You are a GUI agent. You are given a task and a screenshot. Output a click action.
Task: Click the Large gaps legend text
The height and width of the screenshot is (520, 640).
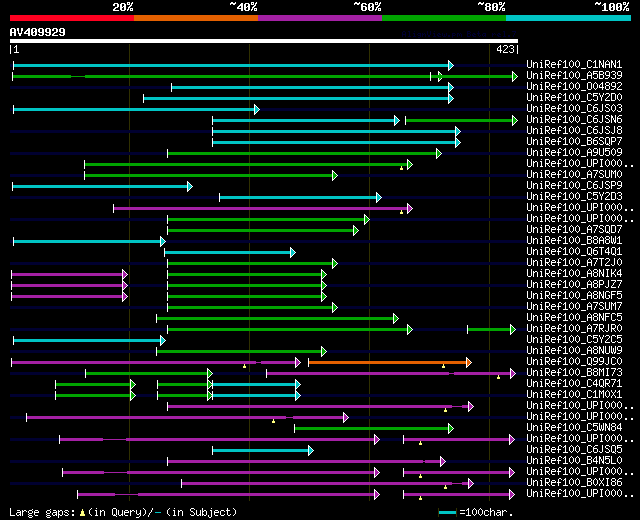(x=123, y=512)
